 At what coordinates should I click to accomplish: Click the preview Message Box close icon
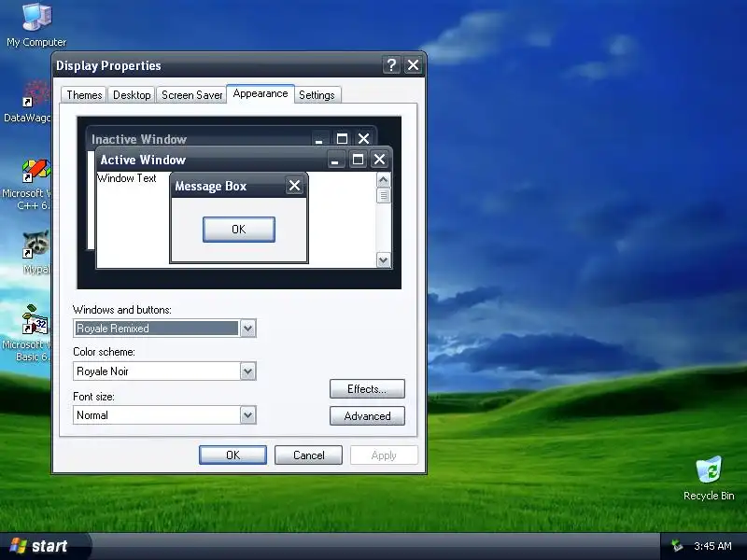(x=294, y=185)
